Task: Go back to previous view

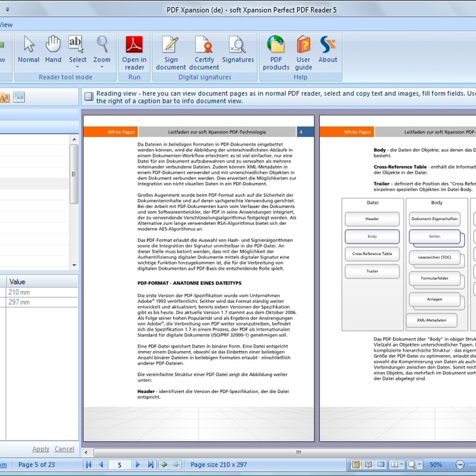Action: coord(164,464)
